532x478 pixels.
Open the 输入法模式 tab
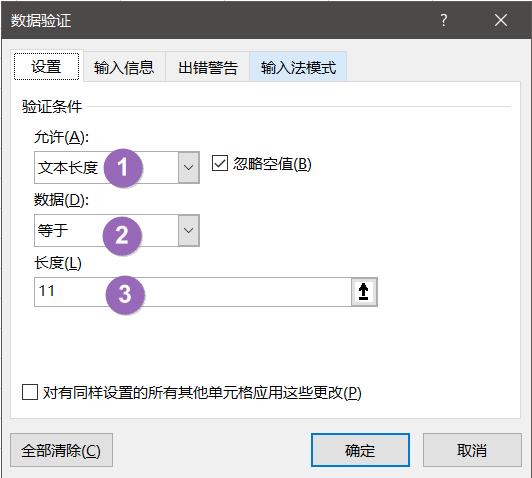pos(298,67)
